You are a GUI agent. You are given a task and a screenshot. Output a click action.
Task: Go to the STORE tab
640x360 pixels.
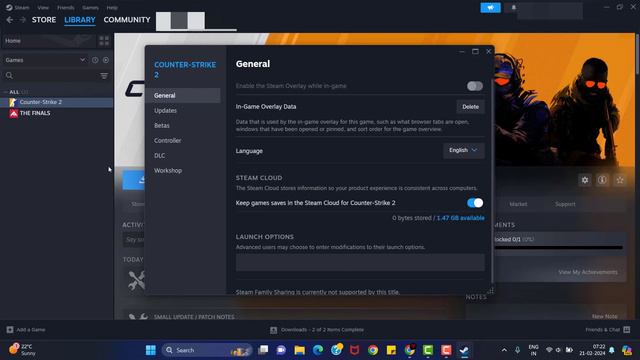tap(44, 20)
